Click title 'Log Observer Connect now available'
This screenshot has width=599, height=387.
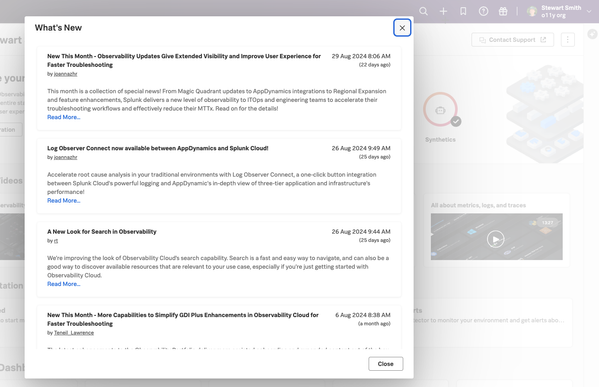pyautogui.click(x=157, y=148)
